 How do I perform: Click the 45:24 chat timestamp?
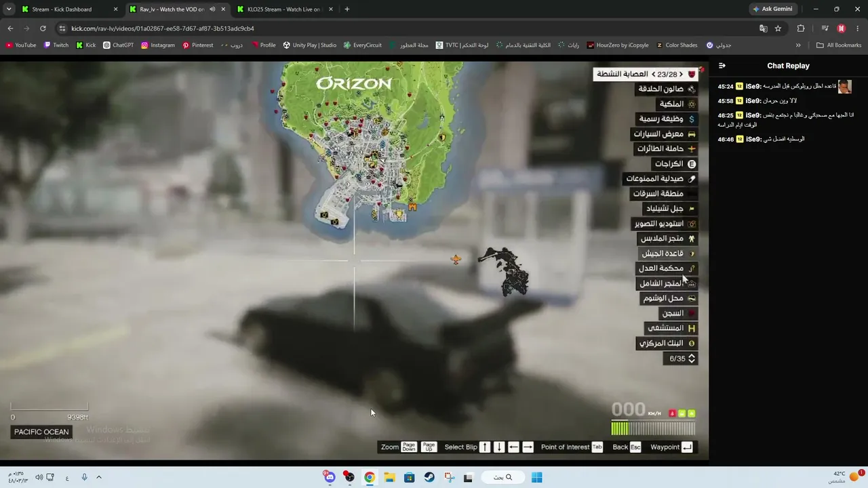[726, 87]
